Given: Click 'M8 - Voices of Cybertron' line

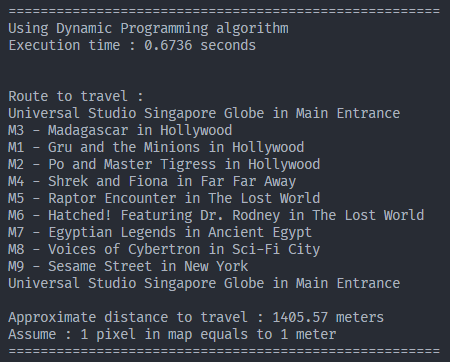Looking at the screenshot, I should [x=164, y=249].
